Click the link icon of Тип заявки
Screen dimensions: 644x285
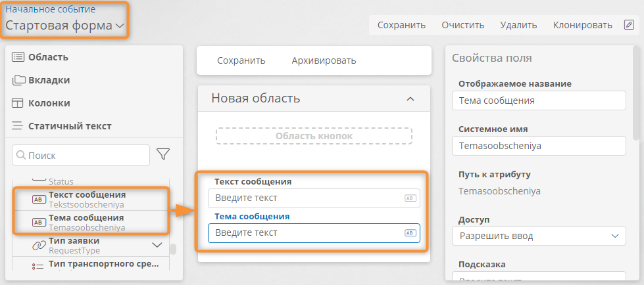39,245
